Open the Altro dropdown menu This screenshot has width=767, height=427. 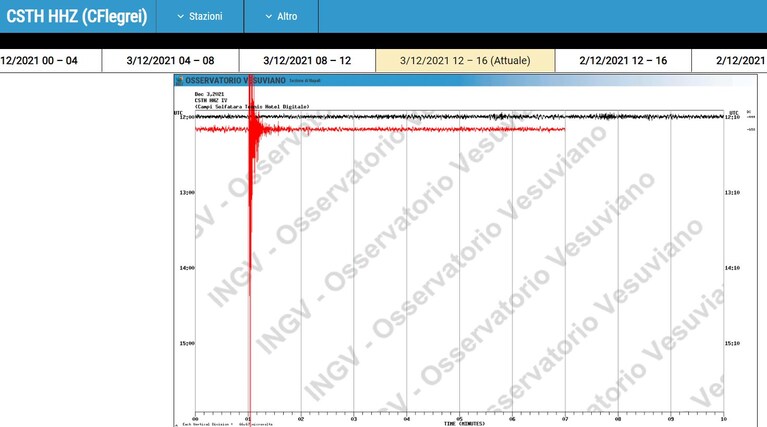pos(281,16)
